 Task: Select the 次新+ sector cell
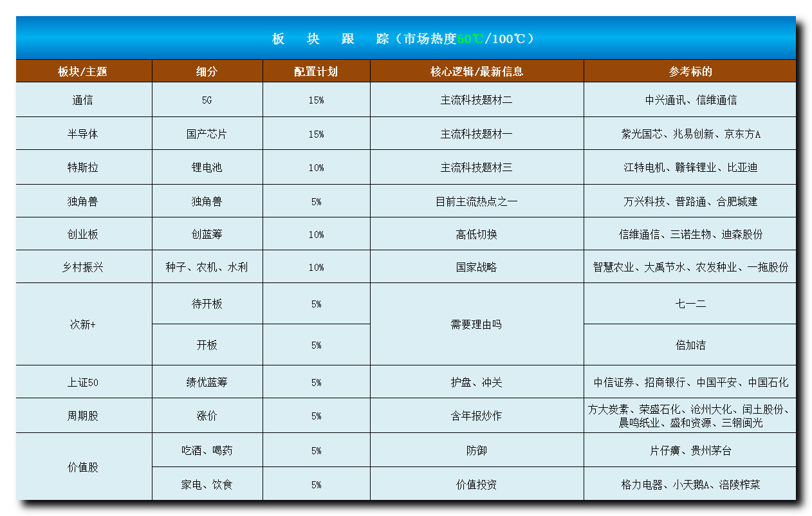(84, 324)
